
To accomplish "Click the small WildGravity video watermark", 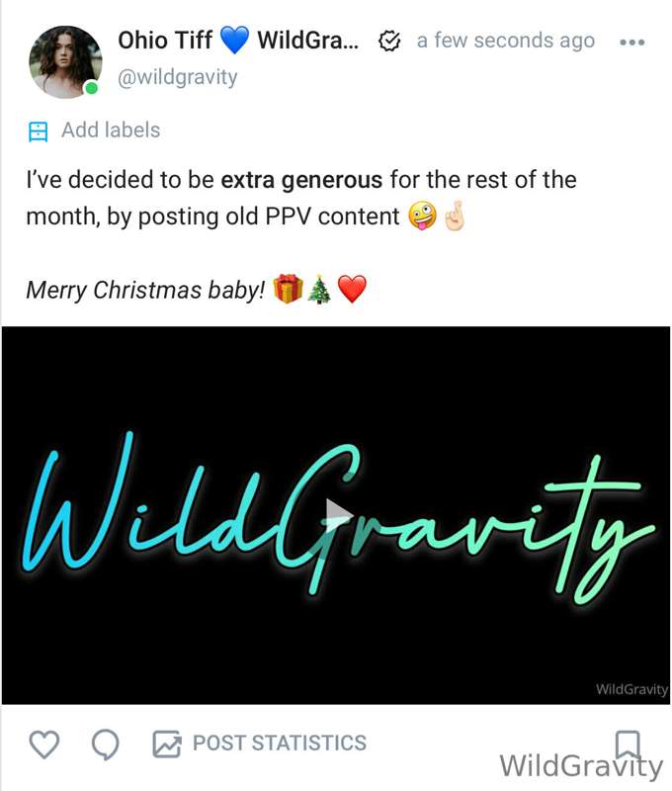I will point(631,689).
